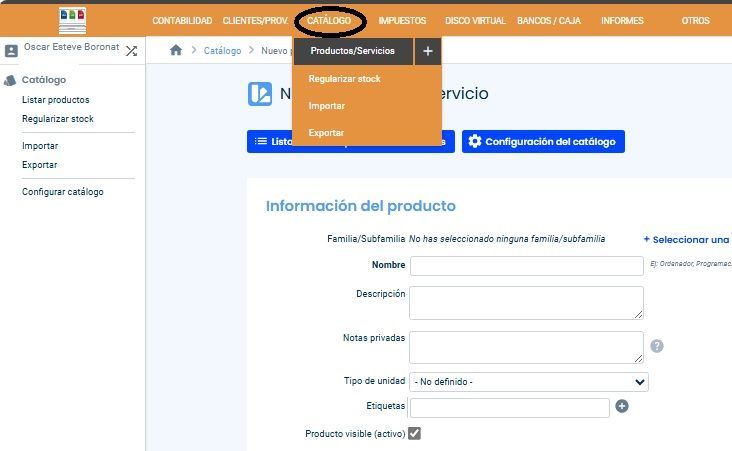The image size is (732, 451).
Task: Click the Catálogo boxes icon in sidebar
Action: pos(10,80)
